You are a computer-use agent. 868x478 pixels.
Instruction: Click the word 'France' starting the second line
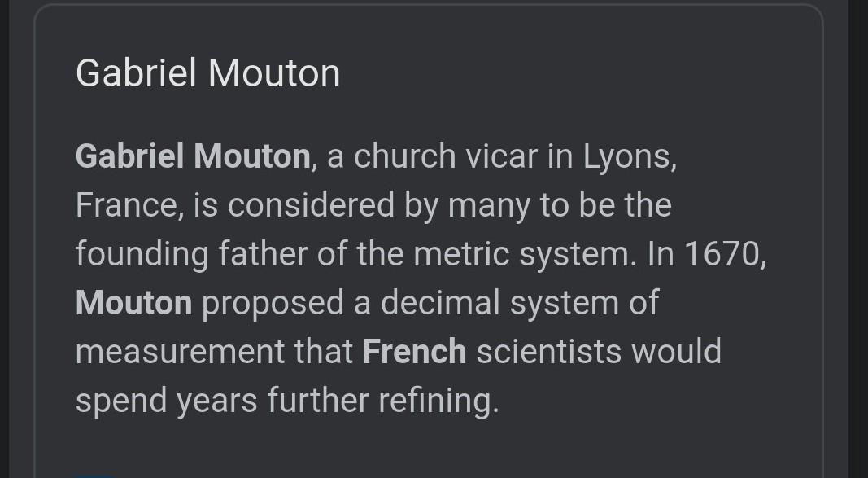coord(126,205)
